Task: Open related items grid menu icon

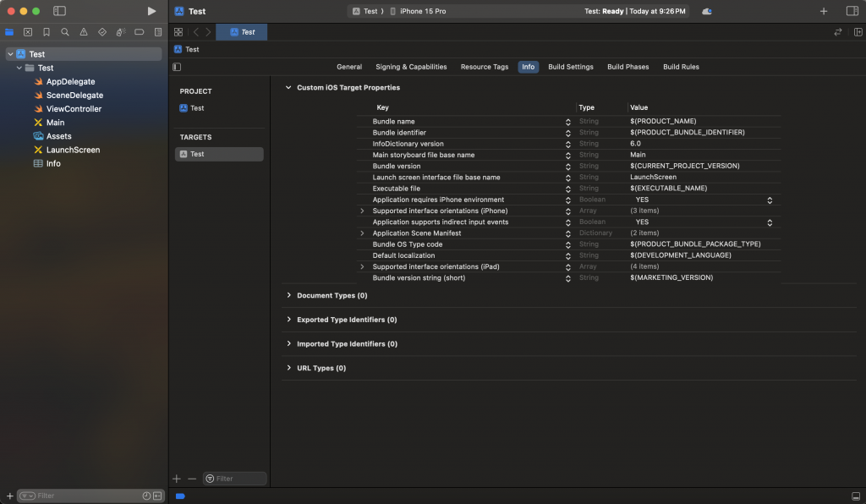Action: (178, 32)
